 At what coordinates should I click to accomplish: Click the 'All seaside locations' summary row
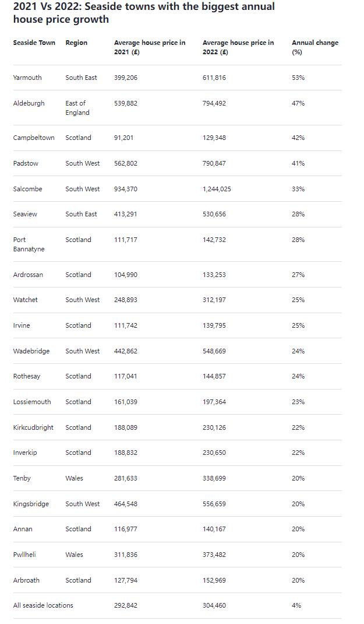pyautogui.click(x=43, y=605)
